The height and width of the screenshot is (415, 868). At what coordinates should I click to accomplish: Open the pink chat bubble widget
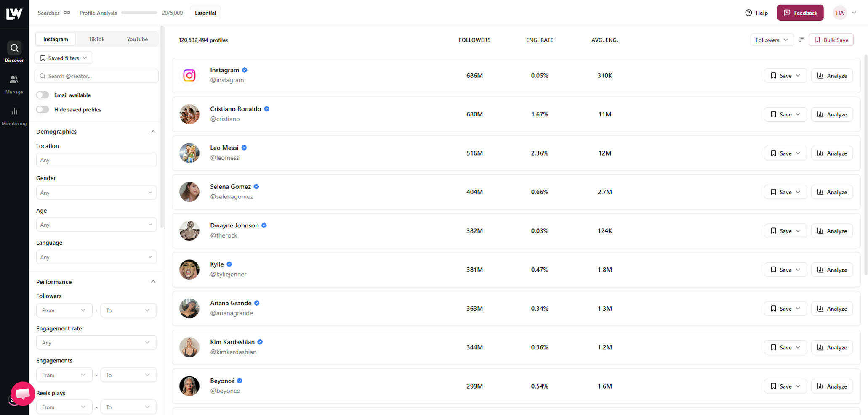tap(23, 394)
